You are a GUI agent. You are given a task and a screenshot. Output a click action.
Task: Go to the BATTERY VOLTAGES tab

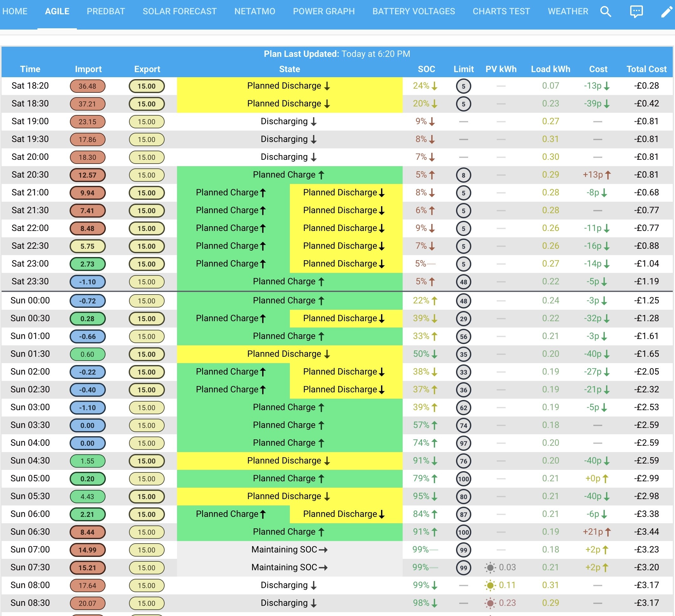point(413,11)
